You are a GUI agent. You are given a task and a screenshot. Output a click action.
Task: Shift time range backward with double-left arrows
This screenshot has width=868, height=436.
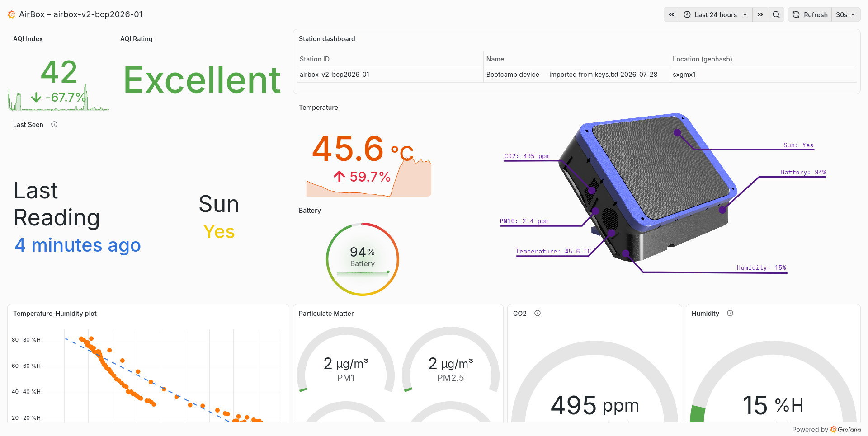pos(671,14)
